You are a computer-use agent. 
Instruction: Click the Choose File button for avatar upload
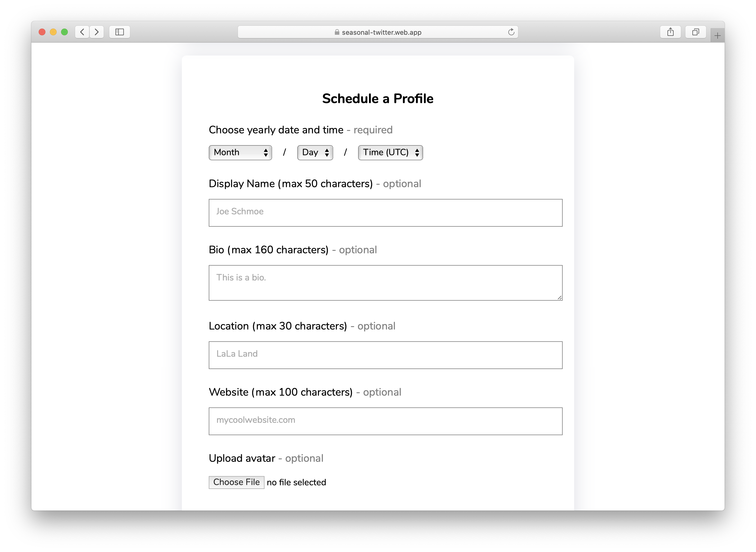tap(236, 482)
